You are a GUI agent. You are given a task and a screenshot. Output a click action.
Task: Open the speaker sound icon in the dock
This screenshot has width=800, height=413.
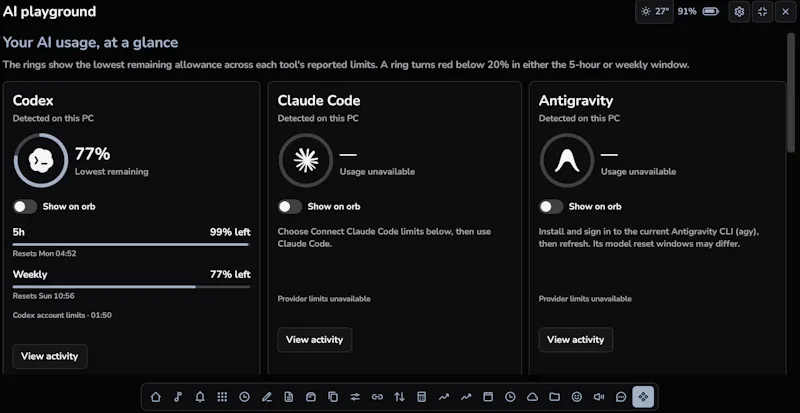tap(599, 397)
